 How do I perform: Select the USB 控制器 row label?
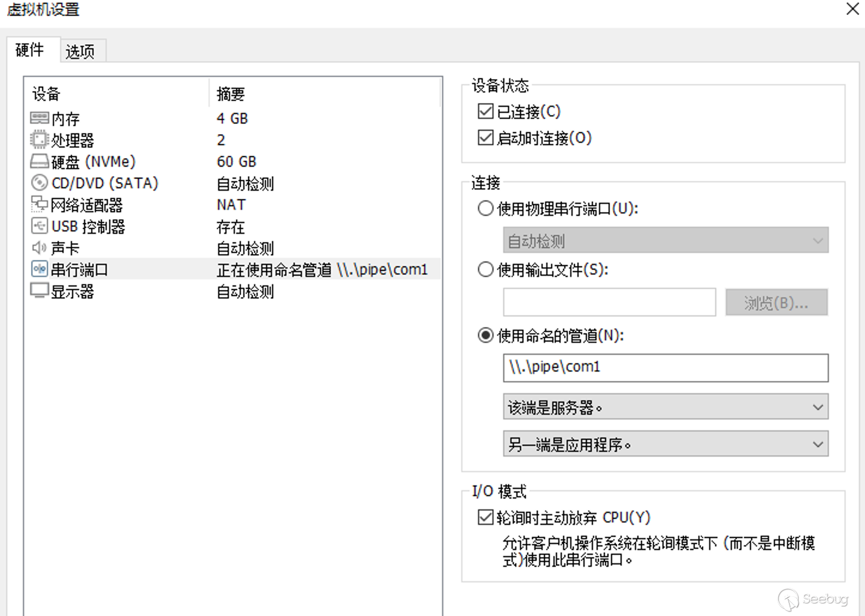pyautogui.click(x=88, y=227)
